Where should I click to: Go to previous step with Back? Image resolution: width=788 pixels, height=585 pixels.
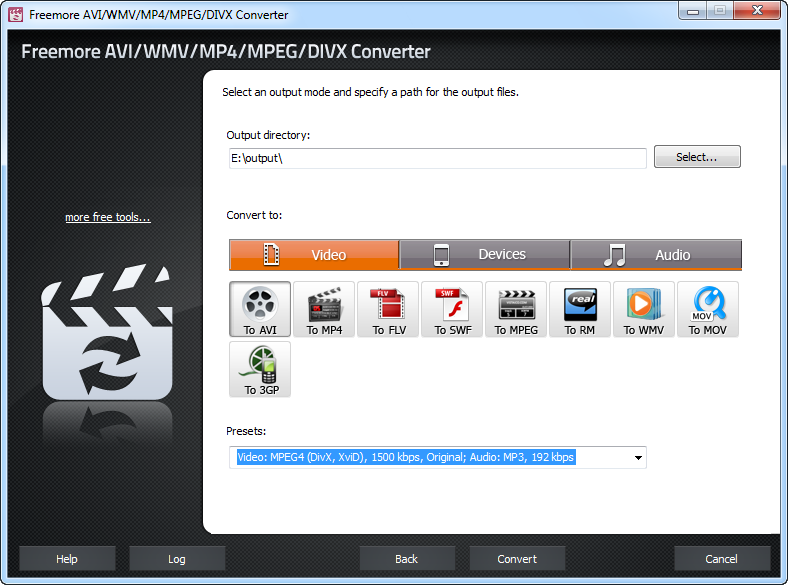[407, 559]
